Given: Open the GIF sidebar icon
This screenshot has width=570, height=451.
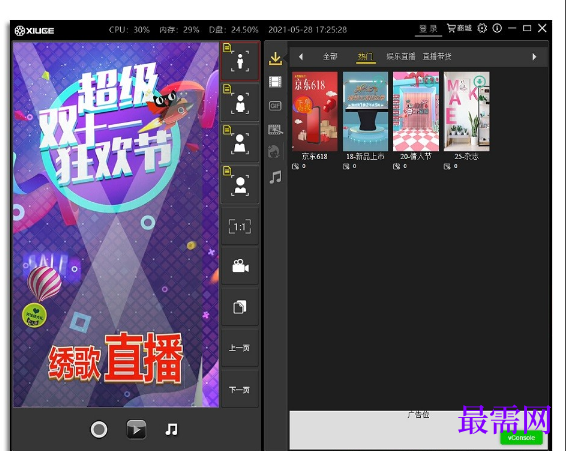Looking at the screenshot, I should 275,106.
